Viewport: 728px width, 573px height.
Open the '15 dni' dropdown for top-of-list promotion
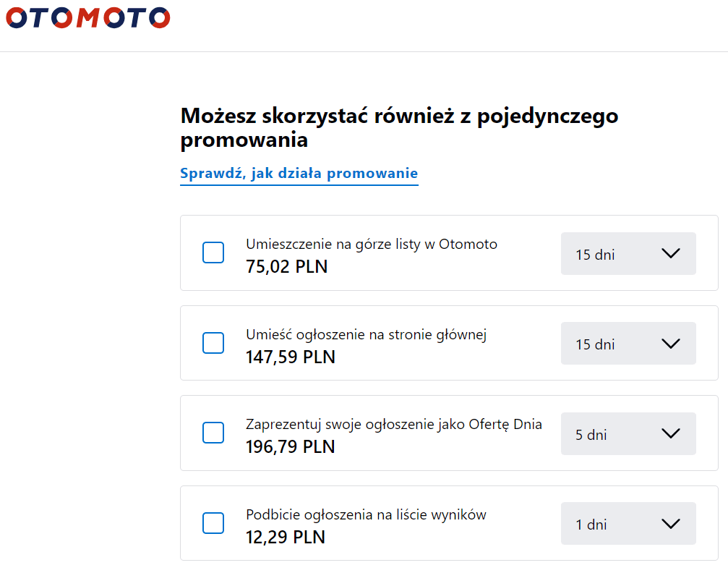pyautogui.click(x=628, y=254)
